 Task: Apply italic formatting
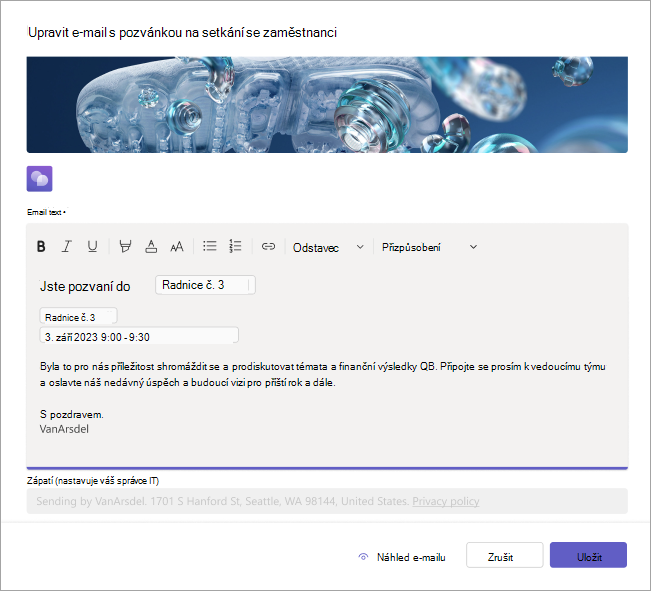[67, 246]
